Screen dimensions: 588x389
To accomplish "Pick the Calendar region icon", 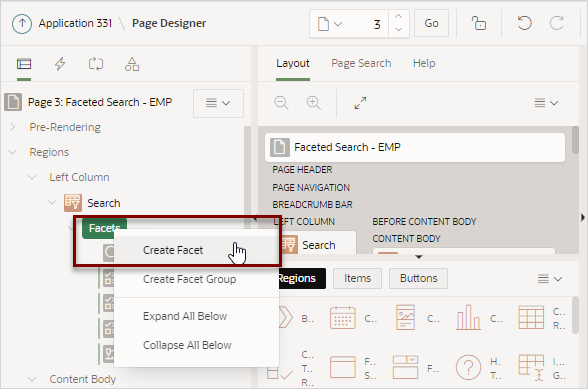I will click(x=343, y=318).
